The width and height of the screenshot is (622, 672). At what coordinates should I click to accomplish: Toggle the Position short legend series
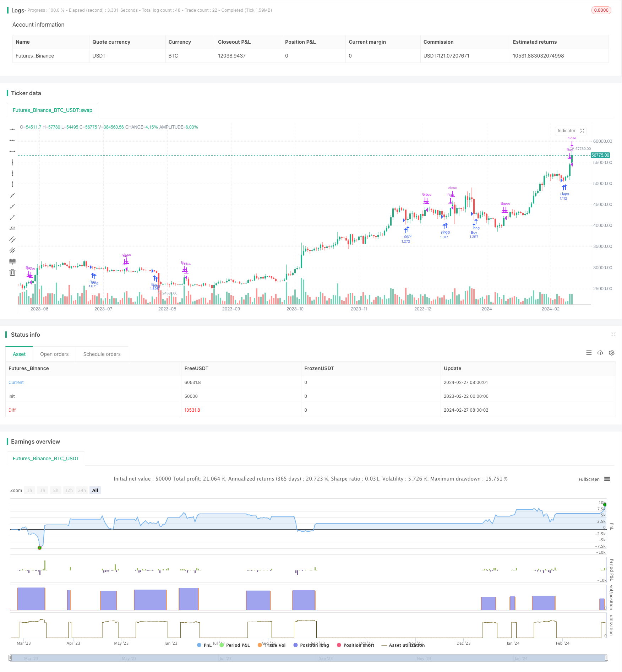click(355, 645)
